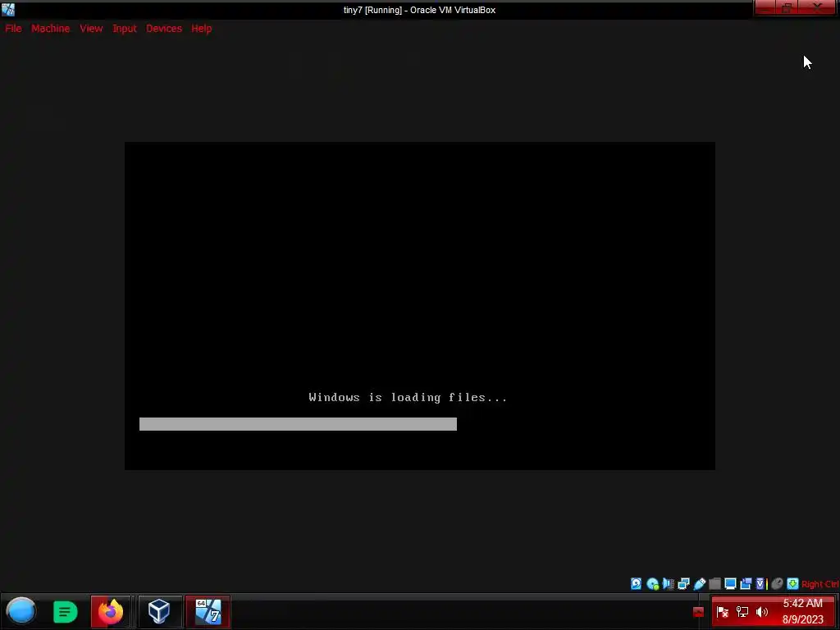Close the tiny7 VirtualBox window

(818, 7)
